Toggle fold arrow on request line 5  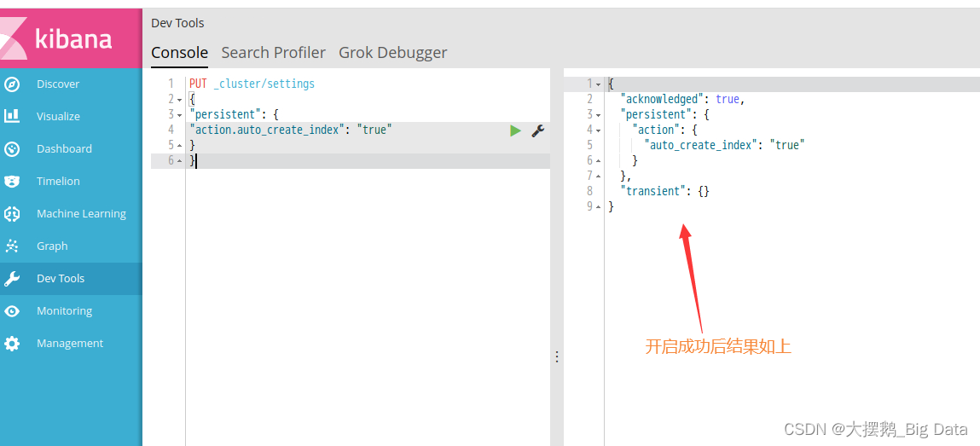[180, 146]
